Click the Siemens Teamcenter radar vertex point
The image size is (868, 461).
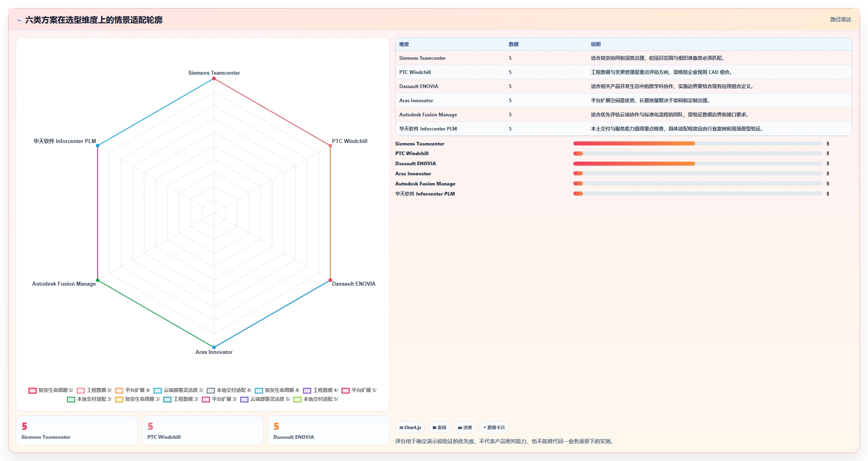coord(214,79)
